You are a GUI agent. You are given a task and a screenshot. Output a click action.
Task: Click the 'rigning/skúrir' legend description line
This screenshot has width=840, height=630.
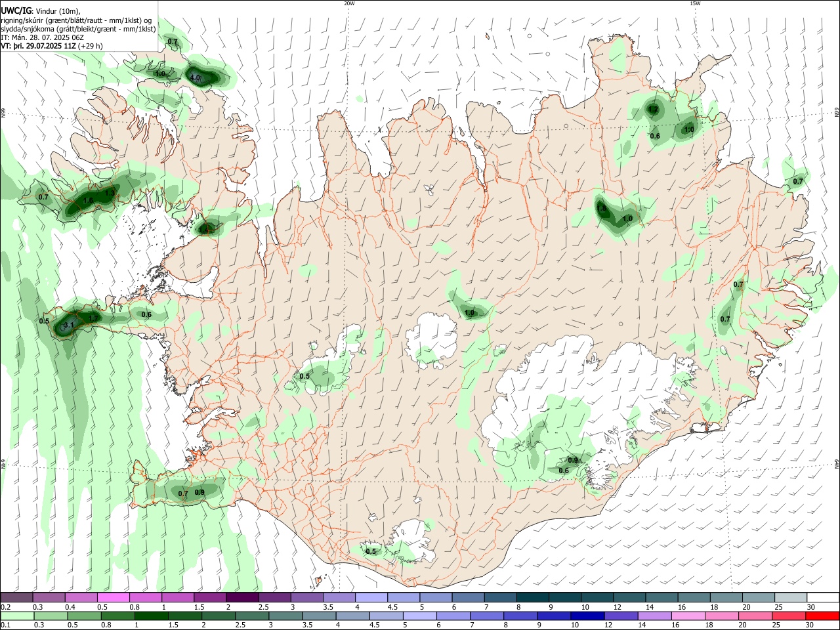click(x=76, y=20)
